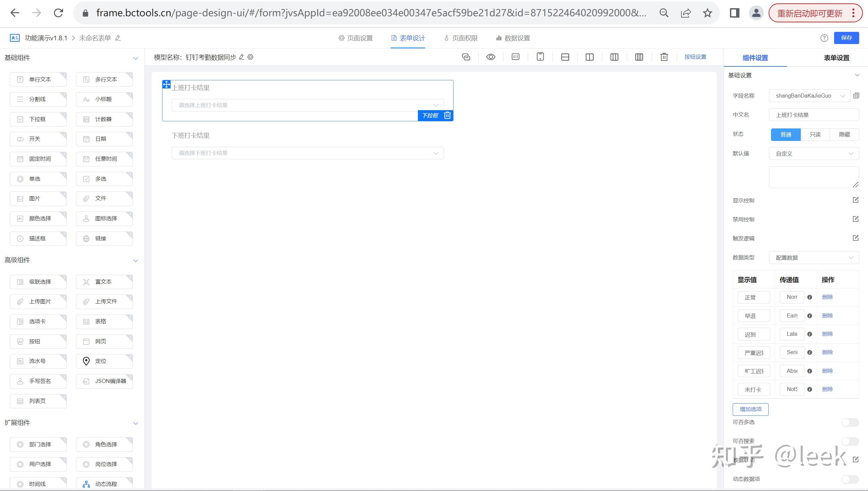Enable the 动态数据项 switch
This screenshot has height=491, width=868.
tap(850, 479)
